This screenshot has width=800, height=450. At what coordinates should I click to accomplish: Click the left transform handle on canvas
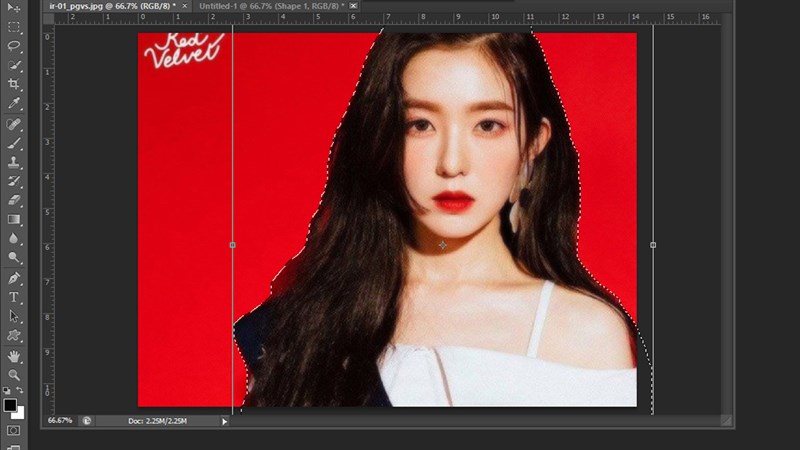[x=233, y=245]
